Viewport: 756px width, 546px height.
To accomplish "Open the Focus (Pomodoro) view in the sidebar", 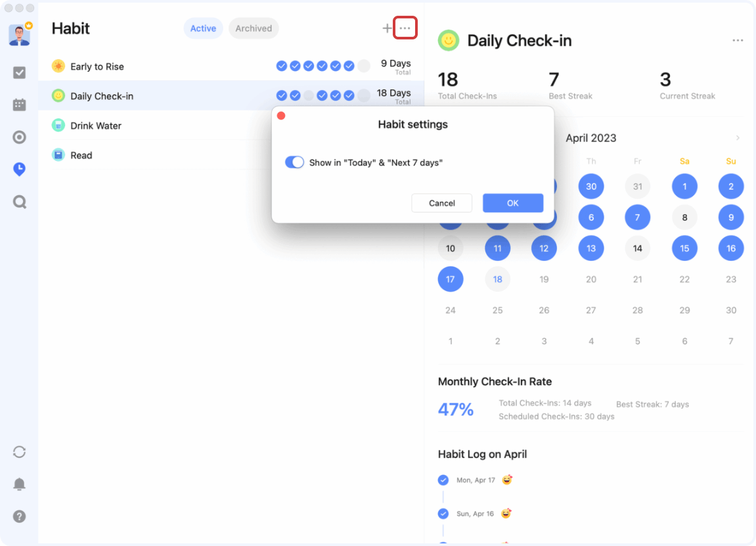I will tap(19, 137).
